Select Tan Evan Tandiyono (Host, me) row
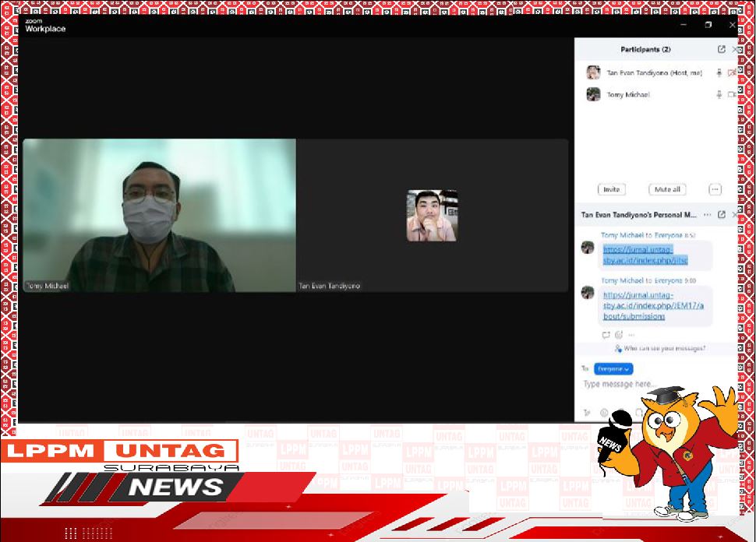Screen dimensions: 756x542 click(657, 72)
